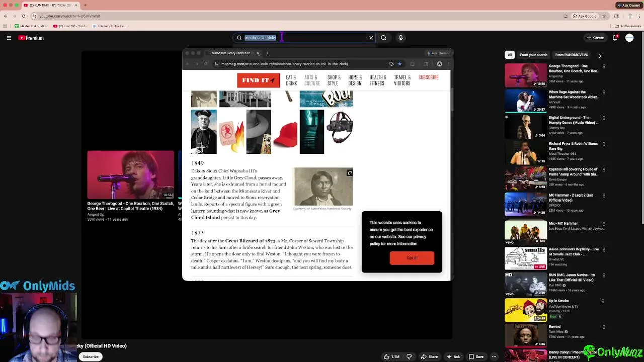
Task: Open 'Home & Design' mspmag menu
Action: 355,80
